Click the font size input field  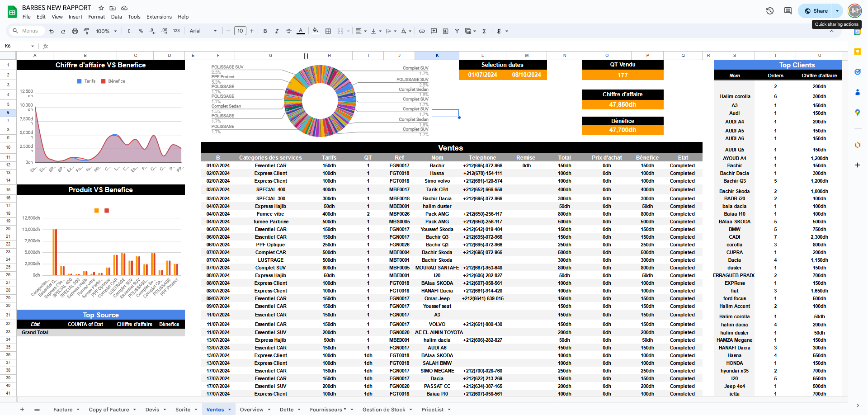click(x=240, y=31)
